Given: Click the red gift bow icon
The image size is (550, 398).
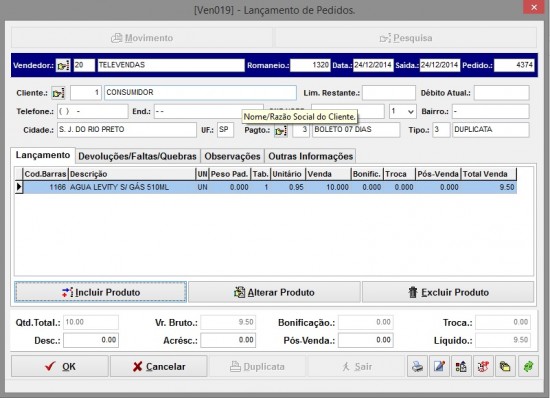Looking at the screenshot, I should point(483,366).
